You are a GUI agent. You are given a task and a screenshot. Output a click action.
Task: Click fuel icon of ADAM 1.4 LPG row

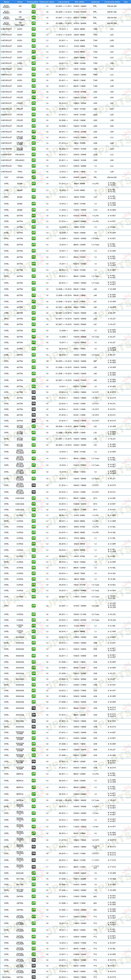click(x=33, y=184)
